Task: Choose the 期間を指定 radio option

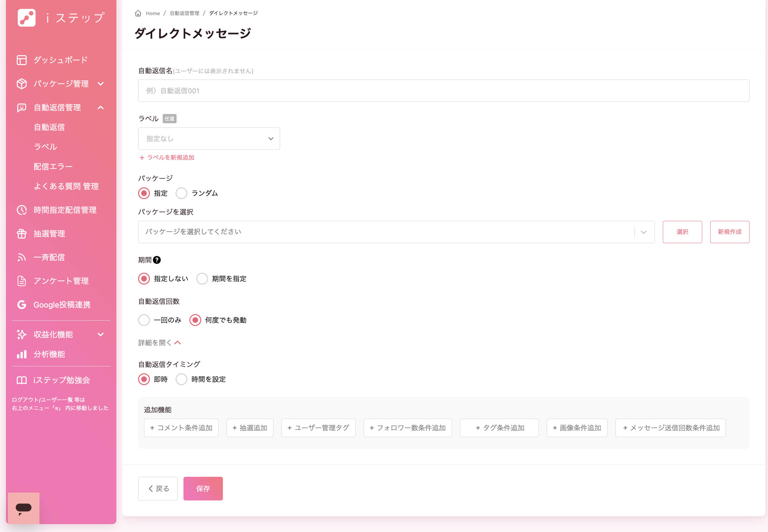Action: (x=202, y=279)
